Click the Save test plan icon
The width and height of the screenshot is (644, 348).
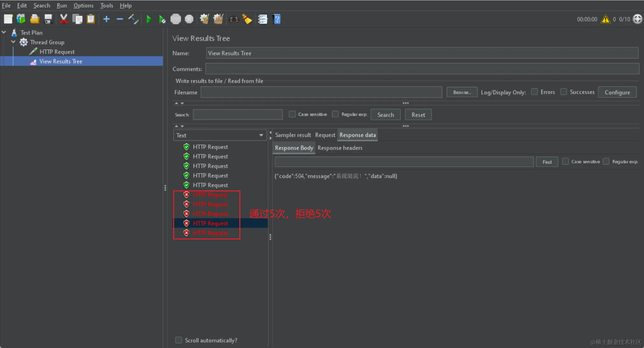48,19
